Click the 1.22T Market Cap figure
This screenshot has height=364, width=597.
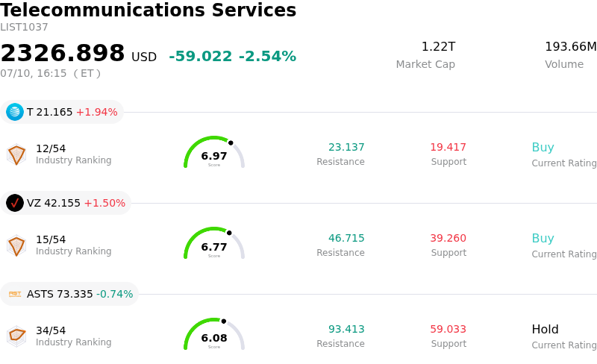click(x=438, y=46)
